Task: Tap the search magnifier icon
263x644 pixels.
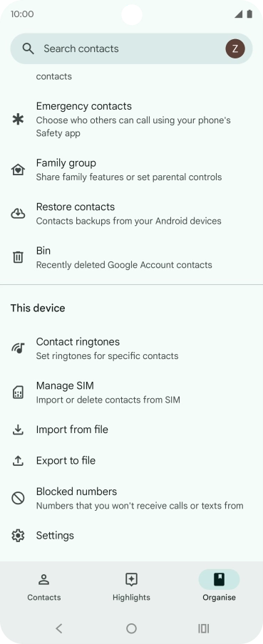Action: coord(28,48)
